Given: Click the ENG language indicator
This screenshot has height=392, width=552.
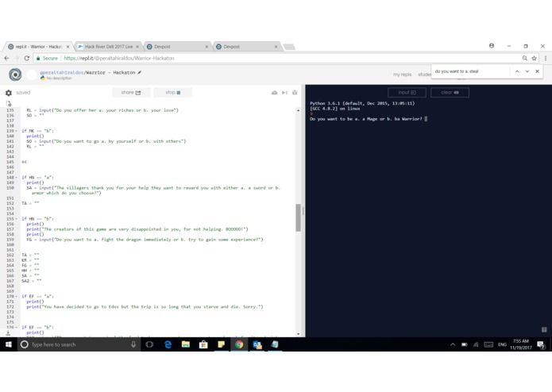Looking at the screenshot, I should [x=503, y=344].
